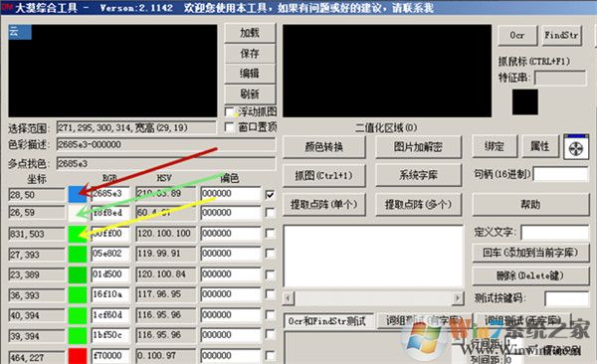Click 抓图(Ctrl+1) button
597x364 pixels.
click(324, 175)
